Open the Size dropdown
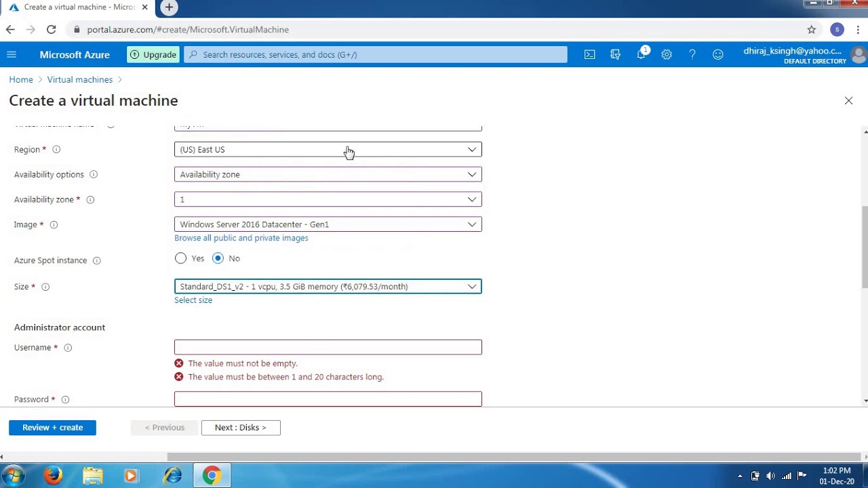The height and width of the screenshot is (488, 868). 328,287
